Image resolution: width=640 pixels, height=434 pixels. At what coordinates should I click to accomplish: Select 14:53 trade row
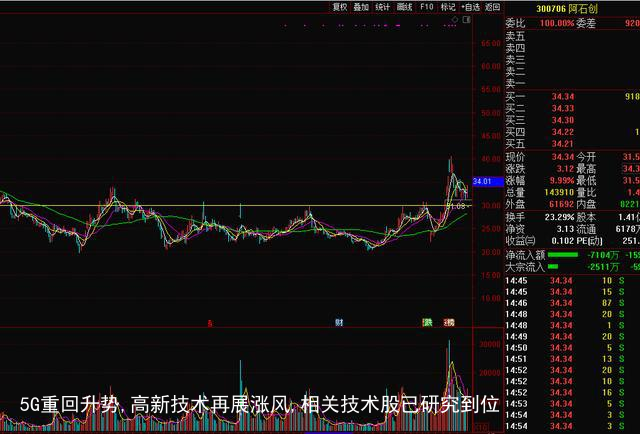[x=572, y=404]
